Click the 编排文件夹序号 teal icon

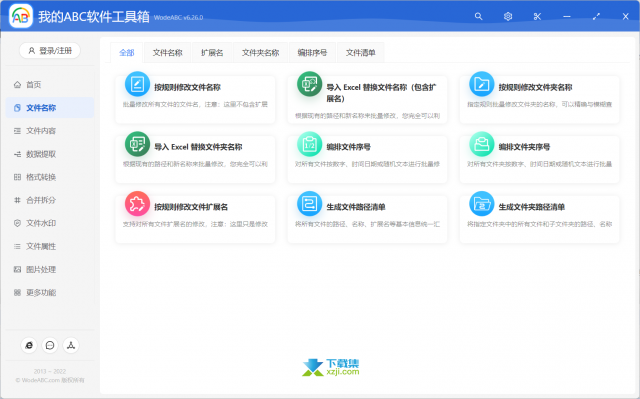coord(482,144)
